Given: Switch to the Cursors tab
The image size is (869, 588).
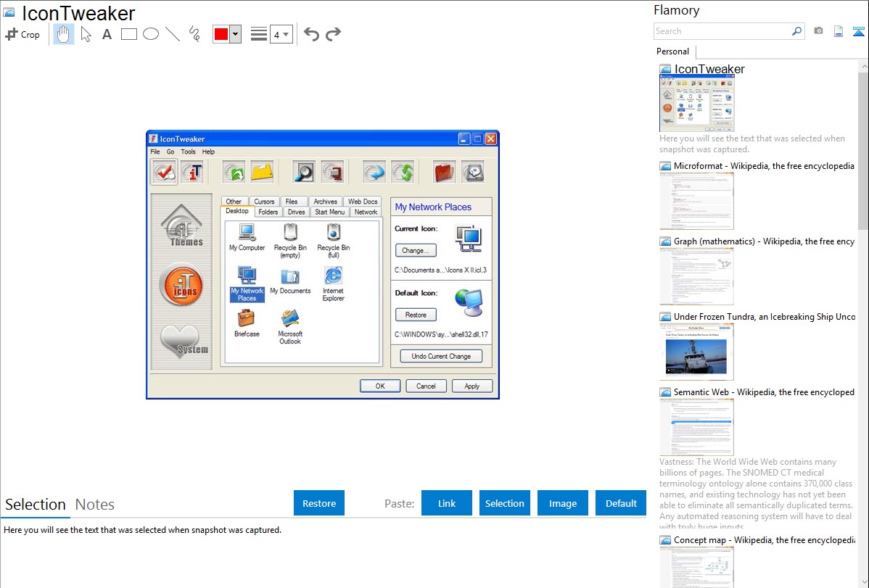Looking at the screenshot, I should [x=264, y=201].
